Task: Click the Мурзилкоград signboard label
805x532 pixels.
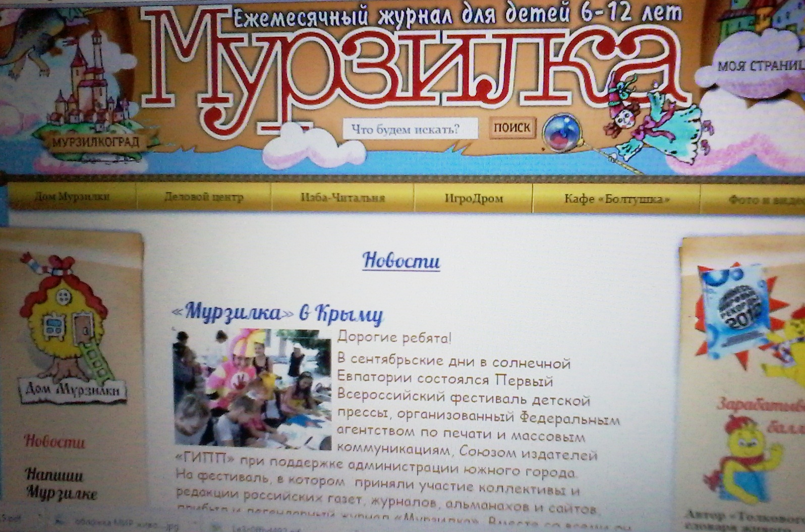Action: [95, 142]
